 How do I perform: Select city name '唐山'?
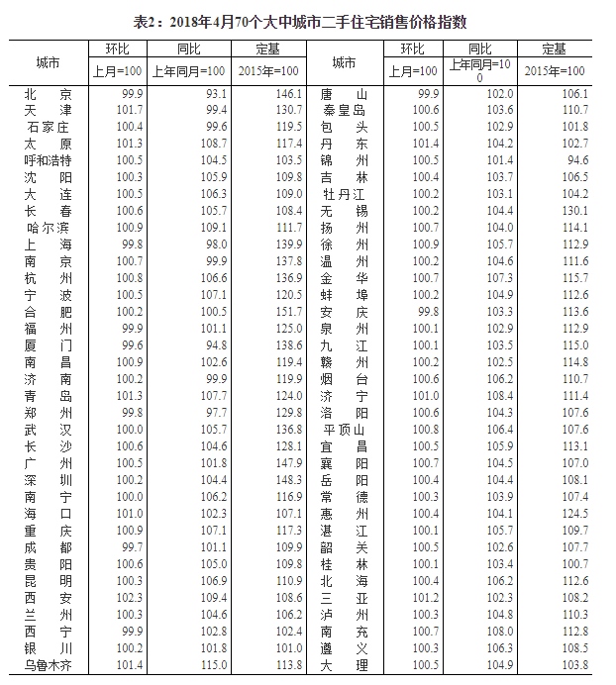tap(344, 94)
